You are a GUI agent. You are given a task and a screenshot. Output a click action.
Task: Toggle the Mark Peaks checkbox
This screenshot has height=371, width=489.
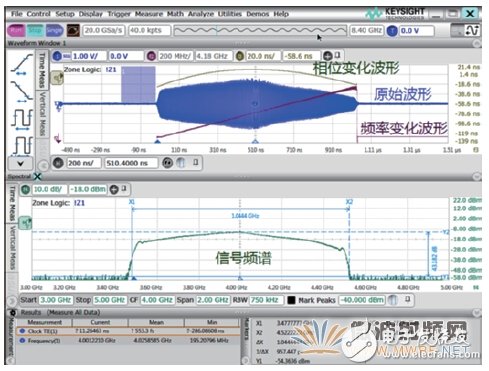pos(291,300)
